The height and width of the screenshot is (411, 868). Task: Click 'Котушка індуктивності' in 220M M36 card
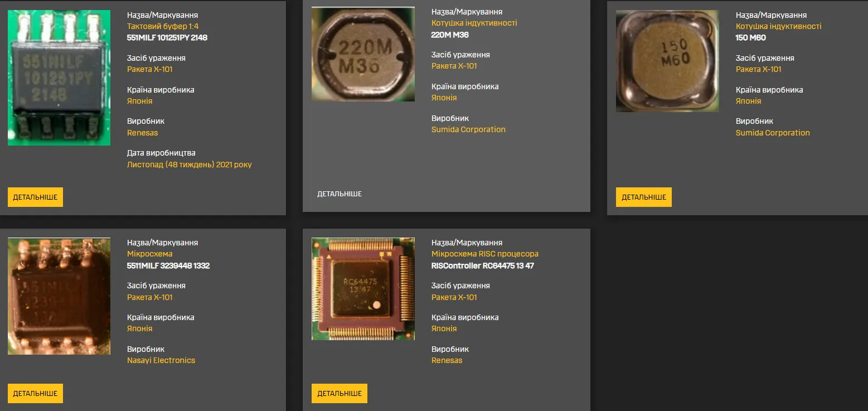click(x=474, y=23)
